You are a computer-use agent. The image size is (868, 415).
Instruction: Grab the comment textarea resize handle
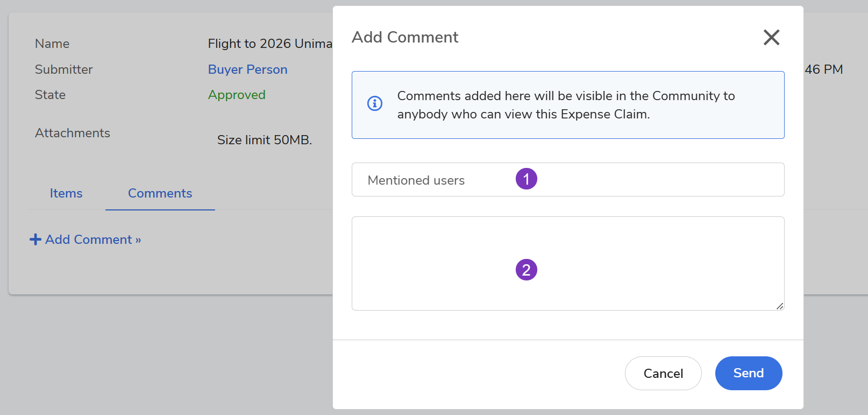tap(779, 306)
